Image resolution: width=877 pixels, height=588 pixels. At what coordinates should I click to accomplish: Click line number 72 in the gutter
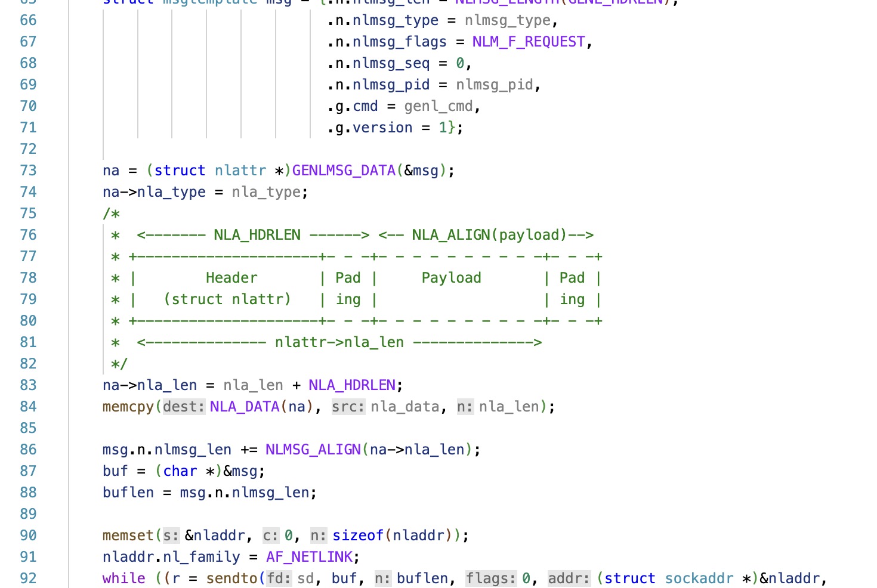28,149
